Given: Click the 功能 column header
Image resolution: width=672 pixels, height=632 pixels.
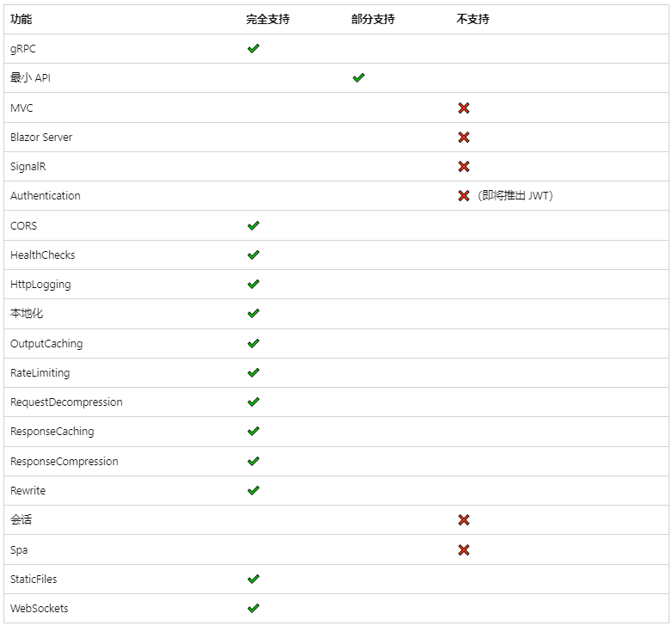Looking at the screenshot, I should coord(22,19).
